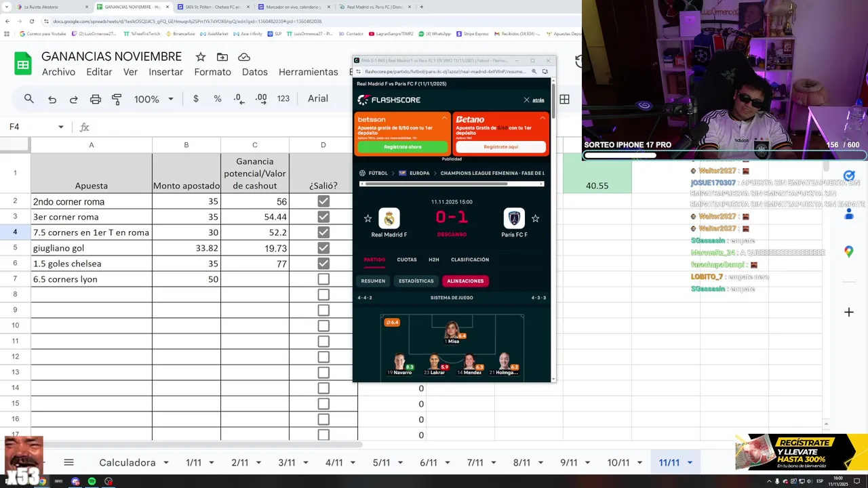
Task: Open the Archivo menu
Action: click(x=58, y=72)
